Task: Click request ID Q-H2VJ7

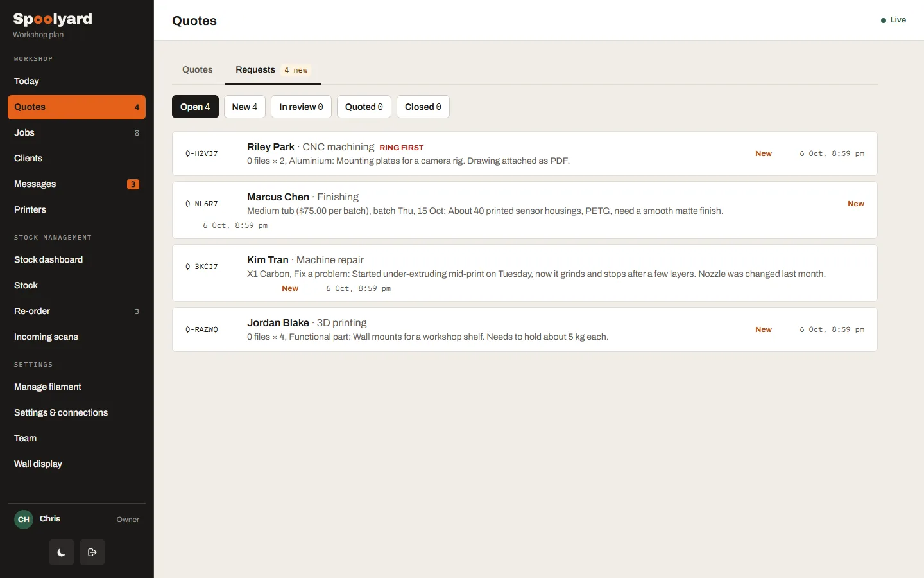Action: click(201, 153)
